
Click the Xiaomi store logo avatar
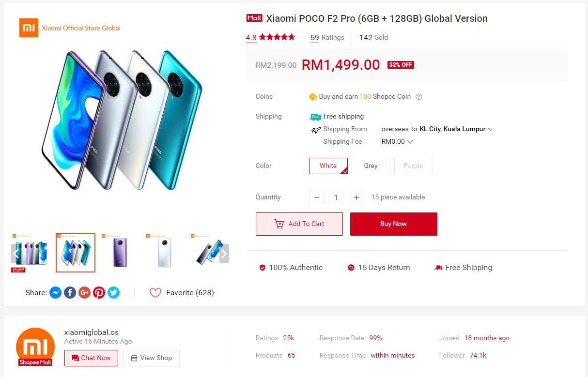click(x=35, y=347)
